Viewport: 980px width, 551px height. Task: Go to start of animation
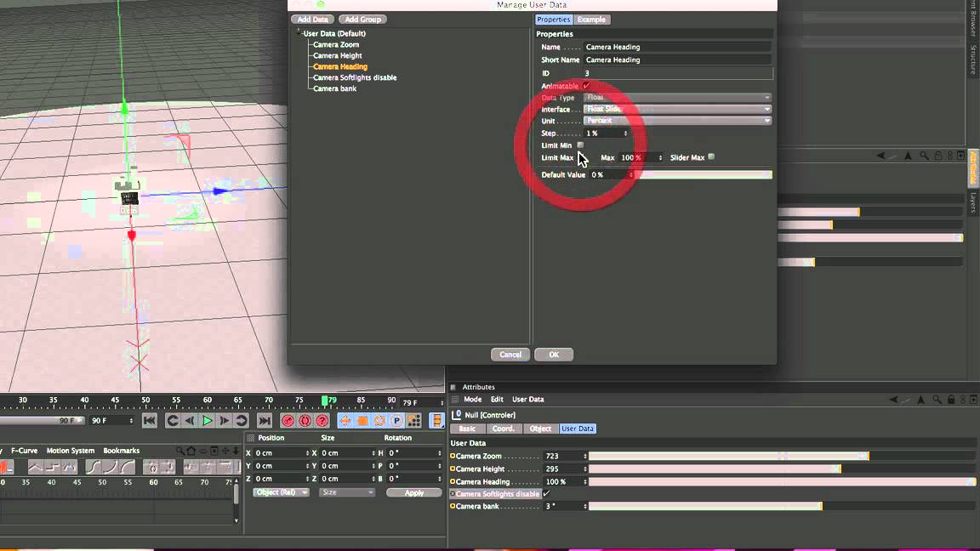[150, 421]
